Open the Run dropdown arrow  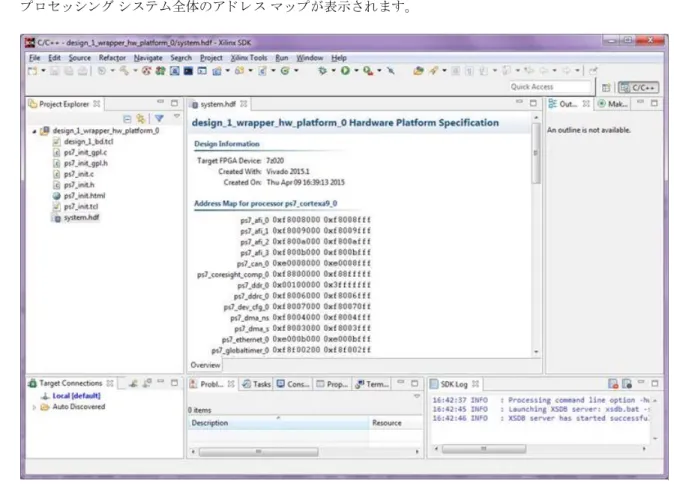(x=356, y=70)
